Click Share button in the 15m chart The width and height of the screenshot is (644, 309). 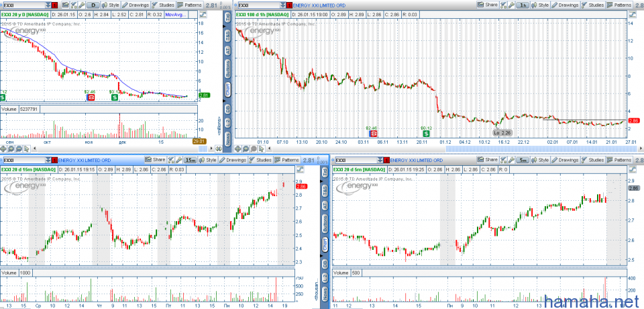(155, 160)
